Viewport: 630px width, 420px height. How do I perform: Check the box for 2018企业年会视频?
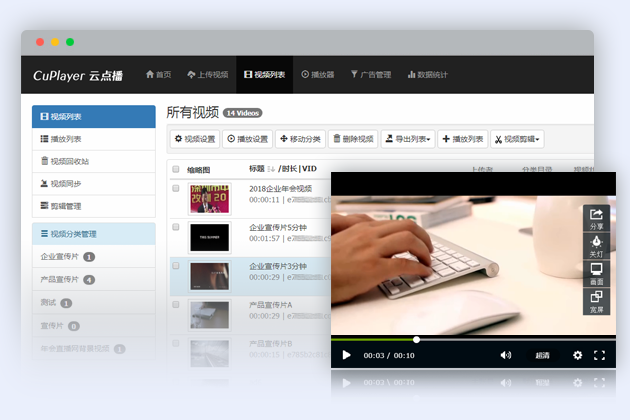coord(176,194)
